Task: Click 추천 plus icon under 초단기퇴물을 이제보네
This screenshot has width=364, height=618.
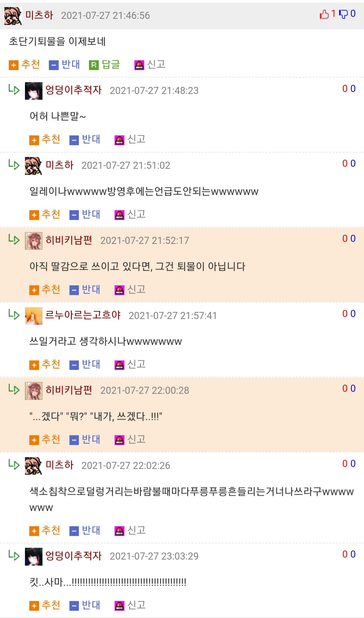Action: tap(13, 65)
